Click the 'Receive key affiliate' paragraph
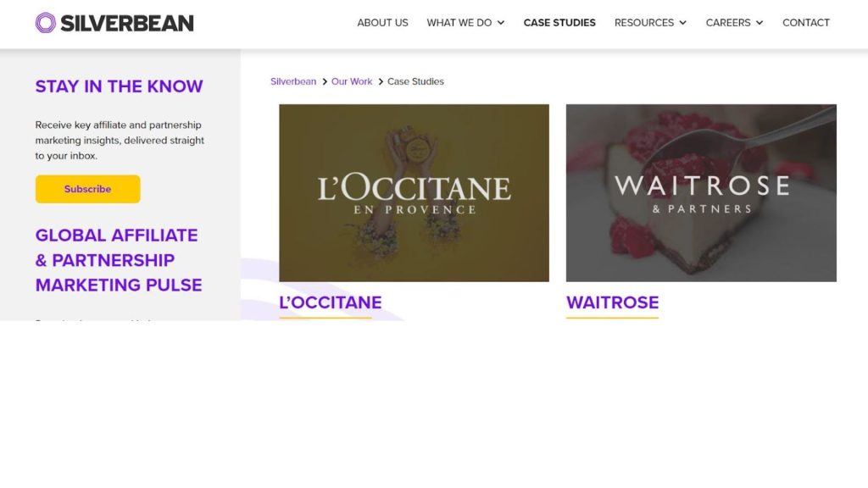The image size is (868, 488). [120, 141]
